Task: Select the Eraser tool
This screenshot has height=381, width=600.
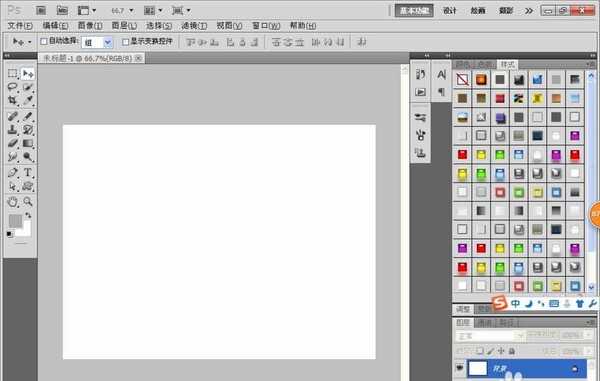Action: [x=13, y=143]
